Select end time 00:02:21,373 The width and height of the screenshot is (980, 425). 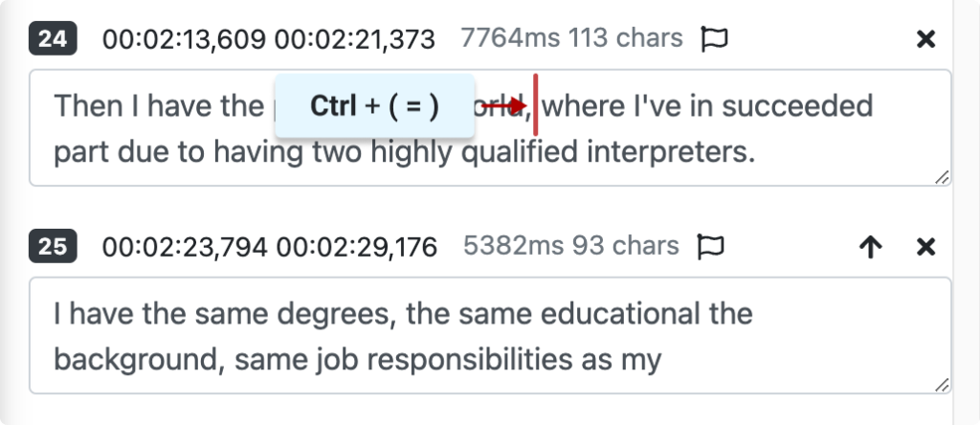point(354,39)
